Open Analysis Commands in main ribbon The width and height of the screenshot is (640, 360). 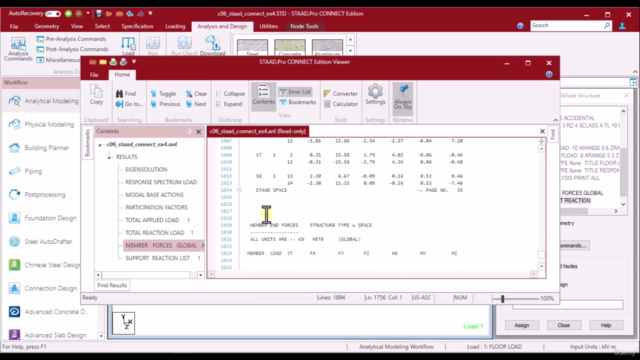point(18,49)
